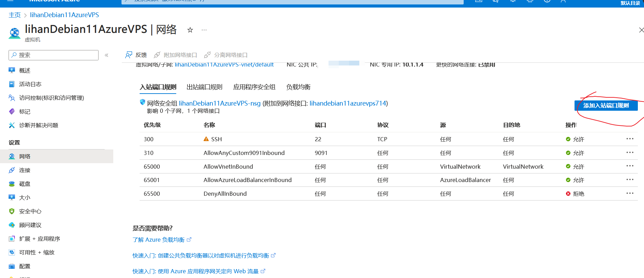Click the 标记 tags icon
The width and height of the screenshot is (644, 278).
tap(12, 111)
